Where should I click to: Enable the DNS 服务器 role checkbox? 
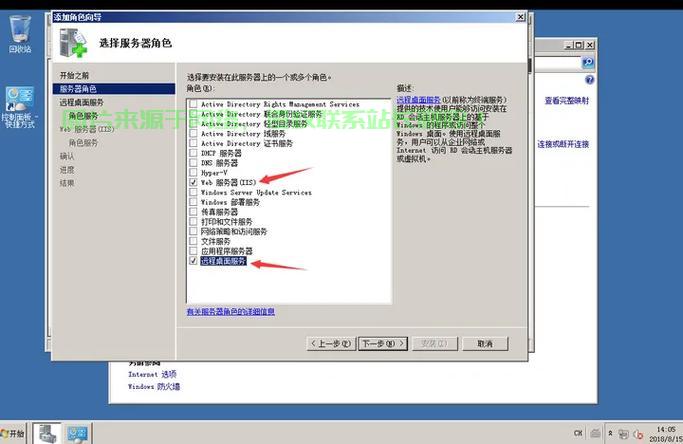(x=193, y=163)
